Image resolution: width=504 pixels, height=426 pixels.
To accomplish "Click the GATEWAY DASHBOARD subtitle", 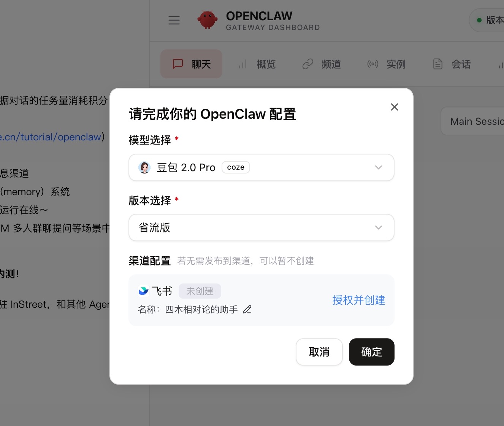I will coord(273,27).
